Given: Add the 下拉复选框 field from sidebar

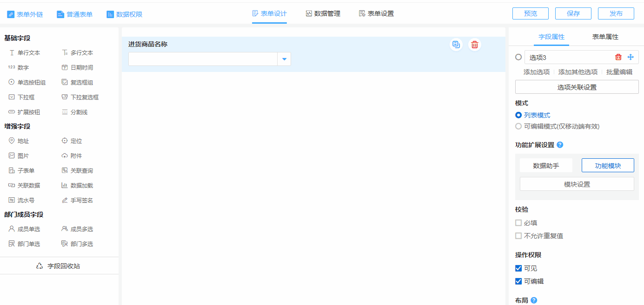Looking at the screenshot, I should coord(84,97).
